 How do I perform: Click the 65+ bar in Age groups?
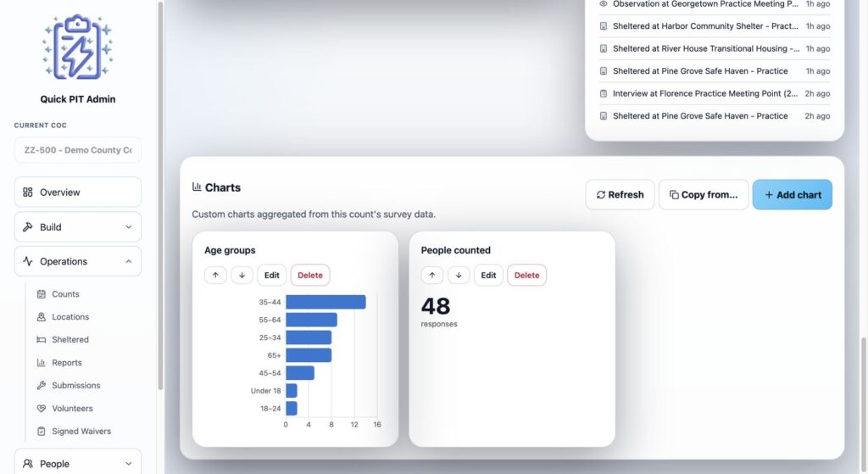click(x=309, y=355)
